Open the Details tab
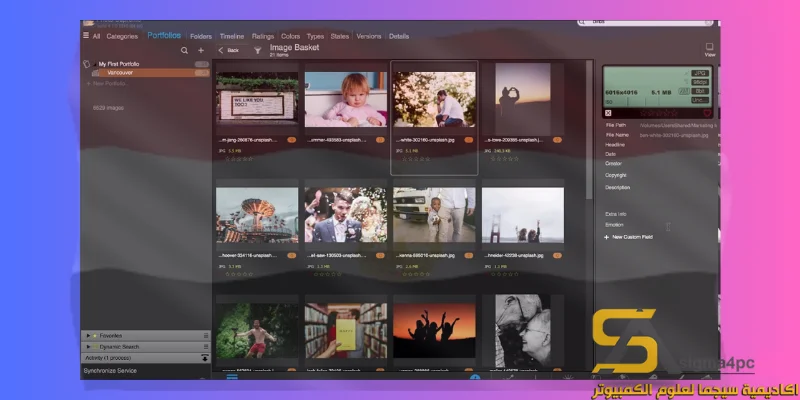Viewport: 800px width, 400px height. 399,36
